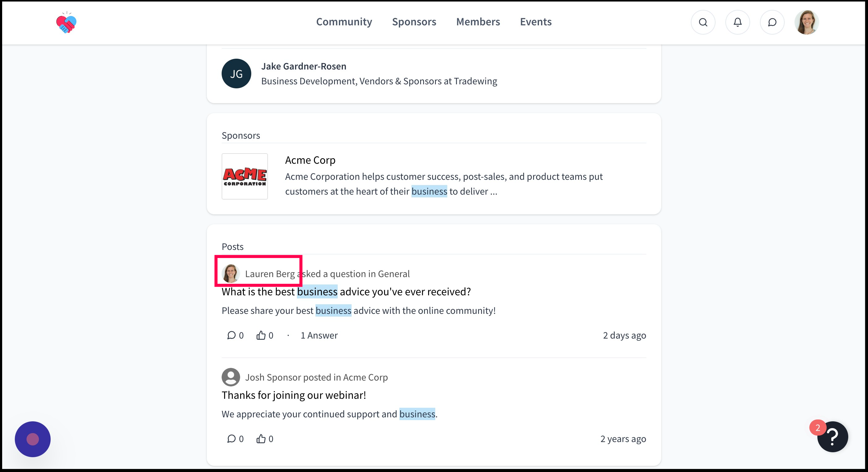This screenshot has width=868, height=472.
Task: Click the 'We appreciate your continued support' text
Action: (x=329, y=414)
